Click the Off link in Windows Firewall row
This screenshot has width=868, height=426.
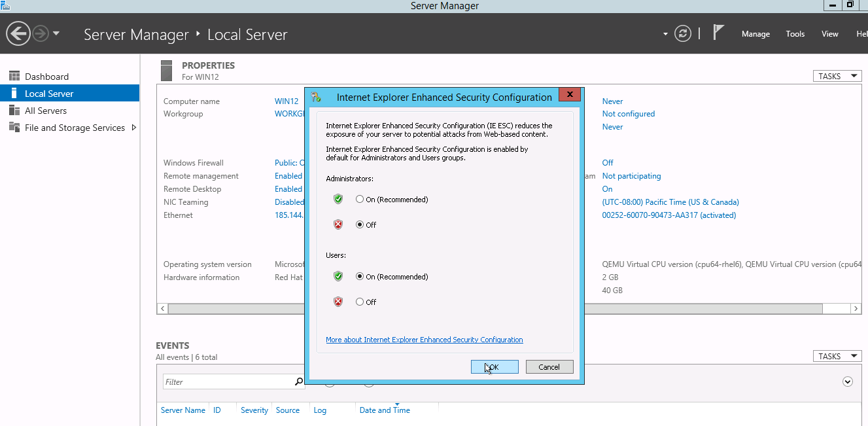tap(608, 163)
